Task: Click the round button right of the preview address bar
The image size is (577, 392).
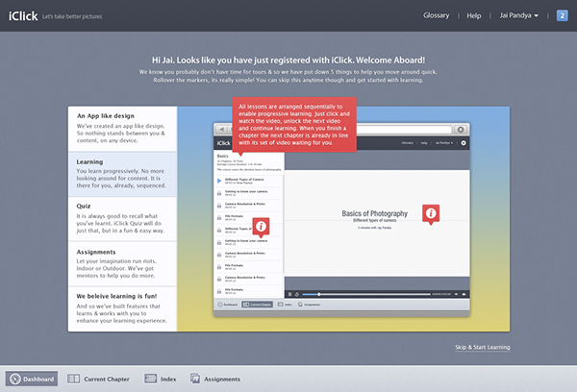Action: 461,130
